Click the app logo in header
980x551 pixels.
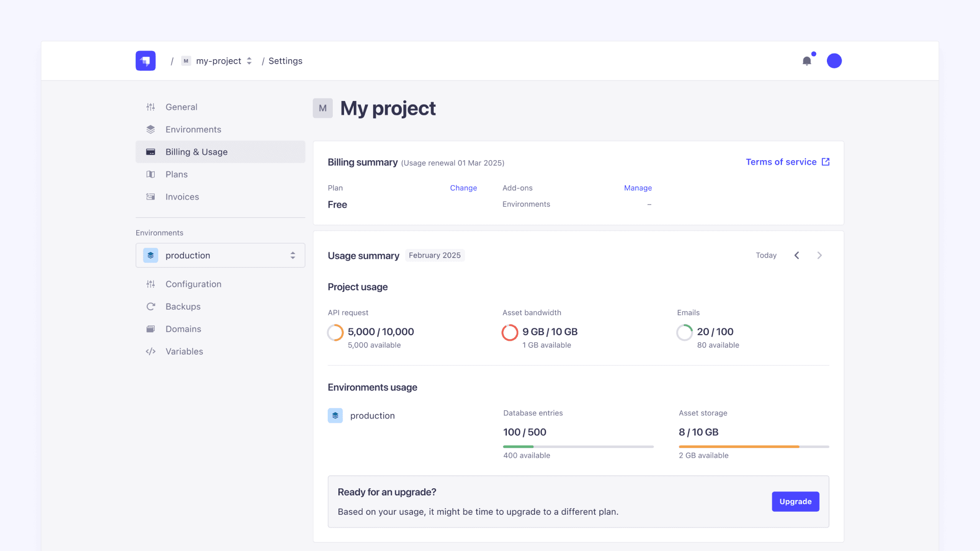(145, 61)
